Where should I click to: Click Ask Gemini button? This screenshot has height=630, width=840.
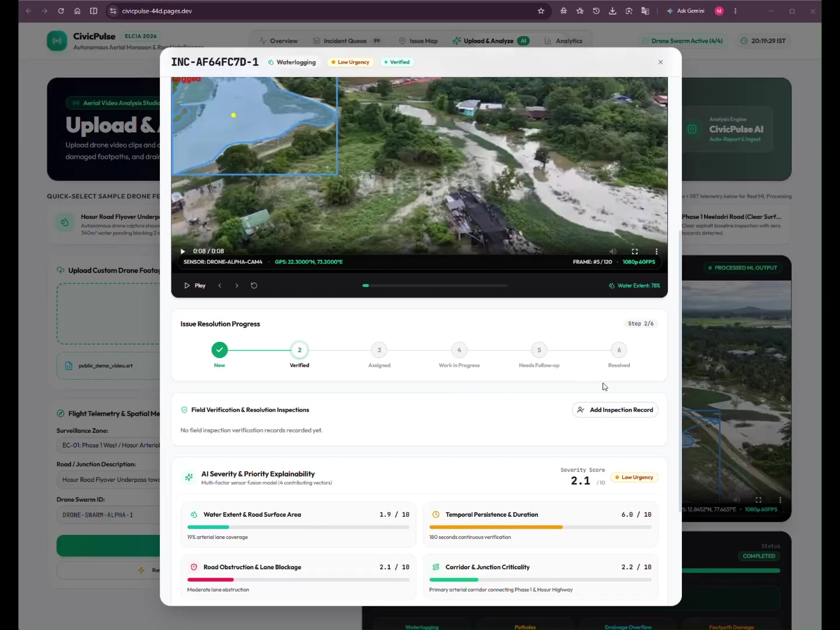[x=686, y=10]
